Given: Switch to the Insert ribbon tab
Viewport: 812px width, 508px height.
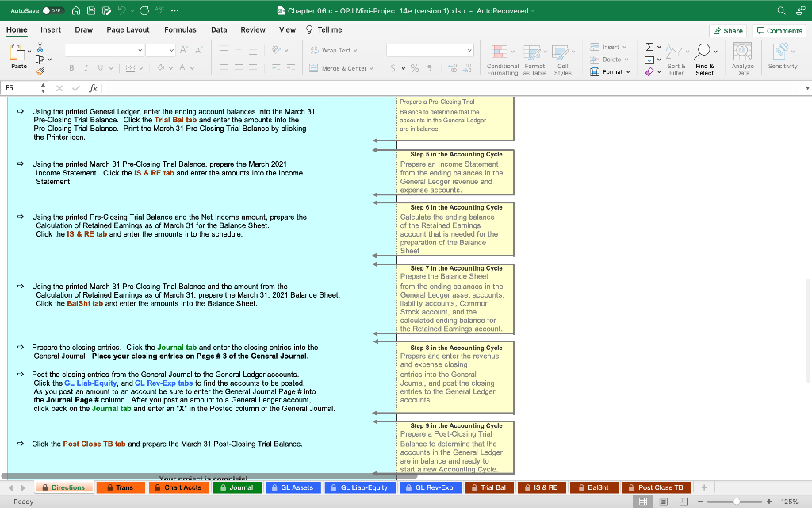Looking at the screenshot, I should pos(51,29).
